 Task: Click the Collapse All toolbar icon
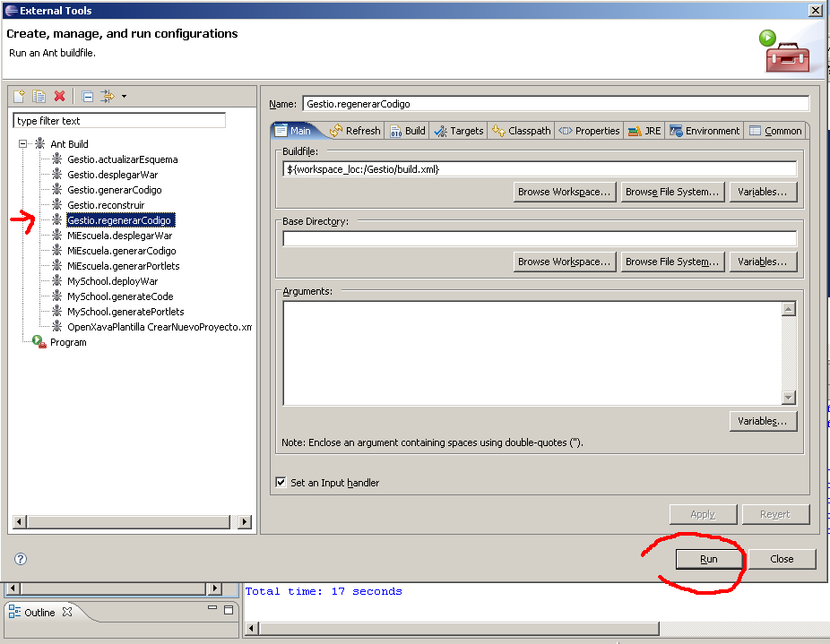pyautogui.click(x=87, y=97)
